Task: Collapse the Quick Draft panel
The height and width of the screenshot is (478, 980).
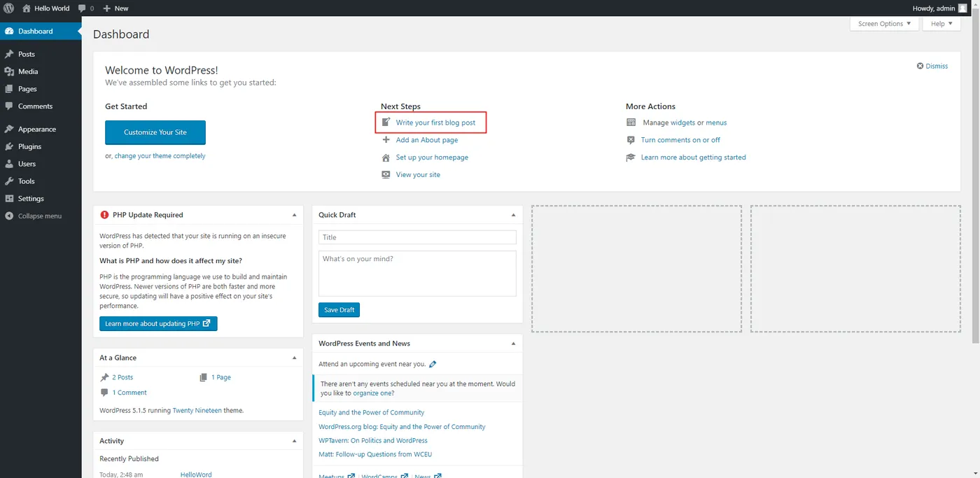Action: click(513, 215)
